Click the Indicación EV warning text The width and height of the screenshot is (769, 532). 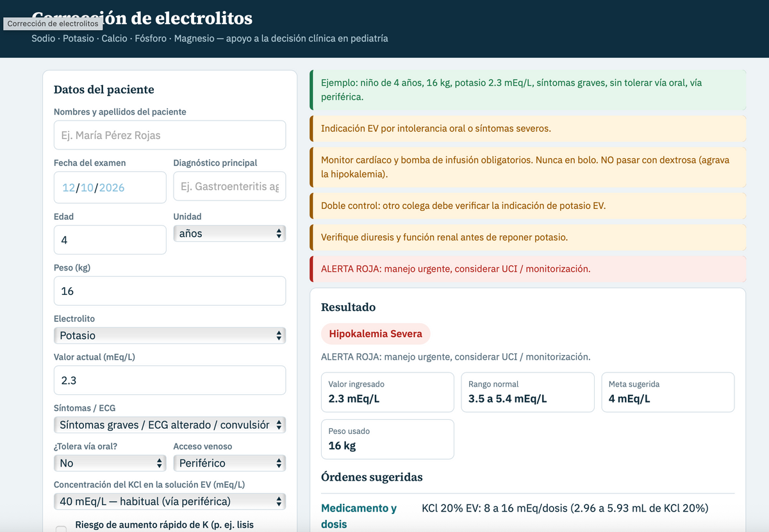click(x=436, y=128)
